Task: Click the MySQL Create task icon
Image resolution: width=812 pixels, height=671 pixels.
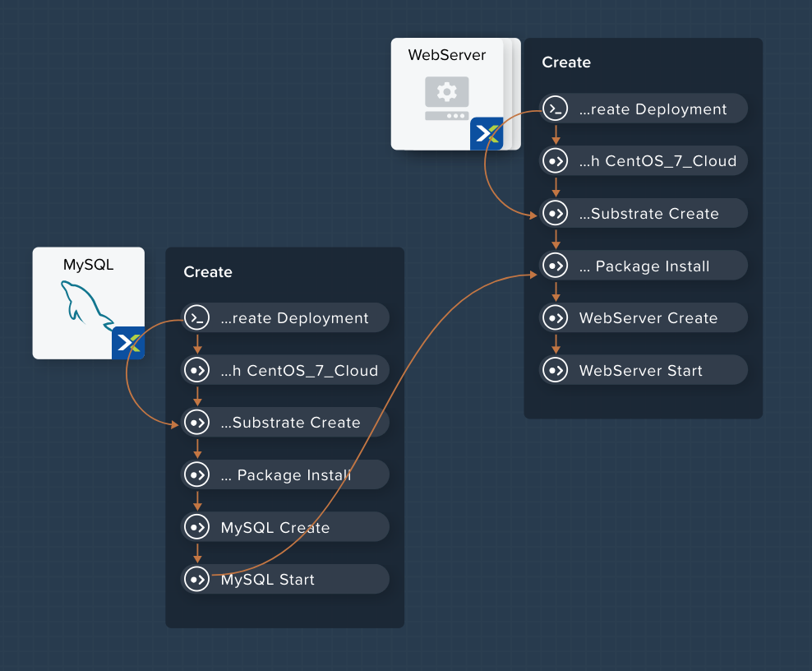Action: [x=197, y=527]
